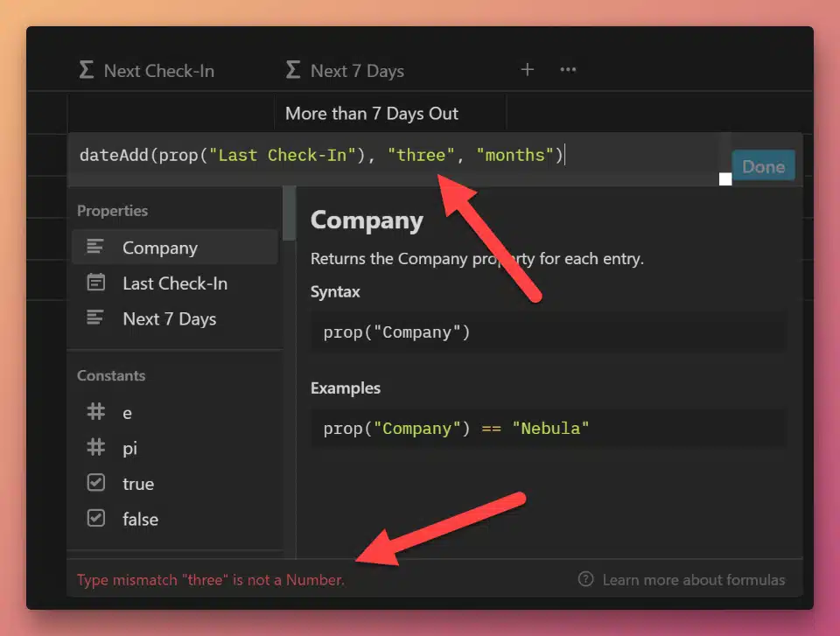Click sigma icon of Next 7 Days column
This screenshot has height=636, width=840.
293,70
